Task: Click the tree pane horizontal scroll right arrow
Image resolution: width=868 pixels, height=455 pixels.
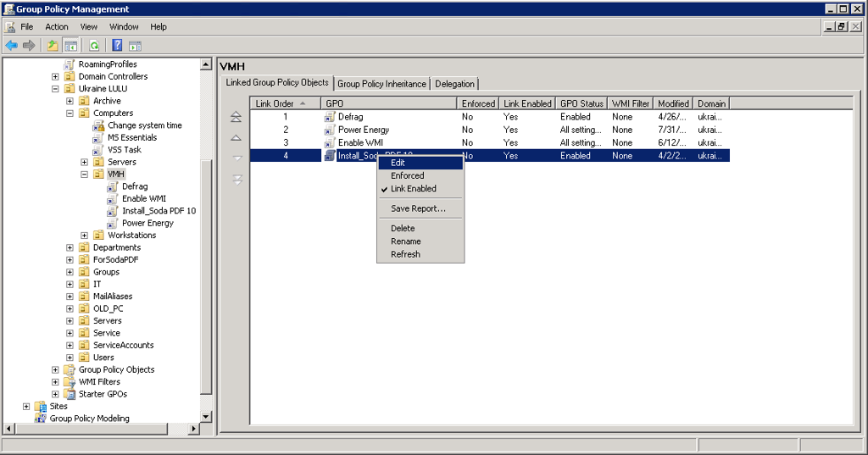Action: point(193,429)
